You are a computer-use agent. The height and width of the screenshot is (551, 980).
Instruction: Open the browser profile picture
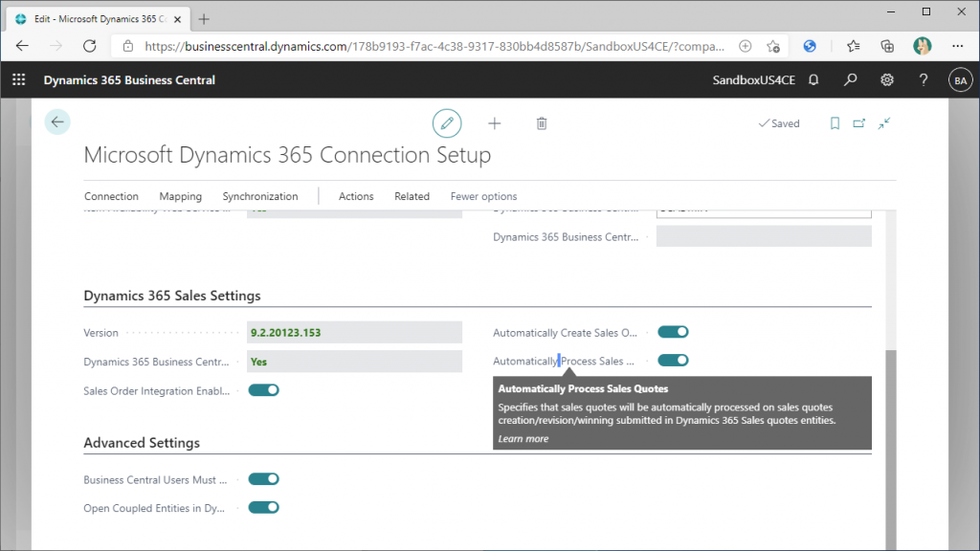click(922, 46)
